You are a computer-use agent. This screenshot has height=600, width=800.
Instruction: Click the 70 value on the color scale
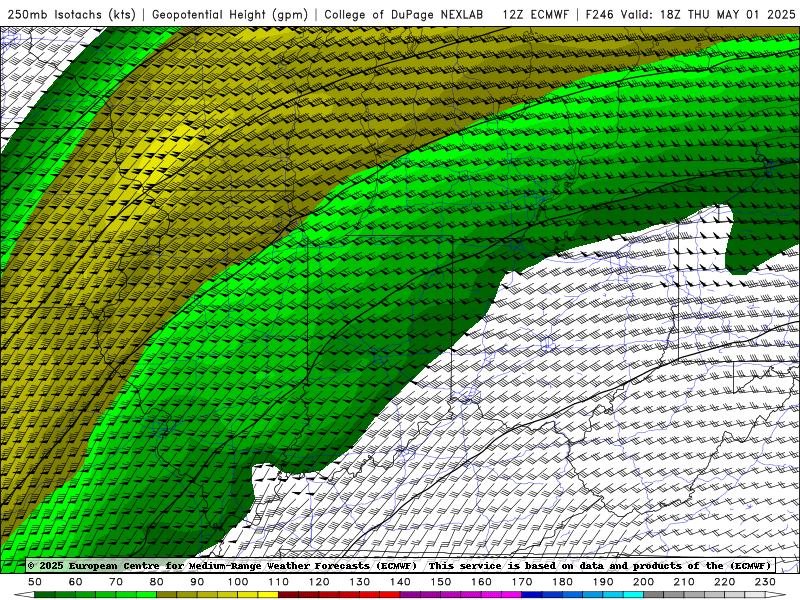116,582
